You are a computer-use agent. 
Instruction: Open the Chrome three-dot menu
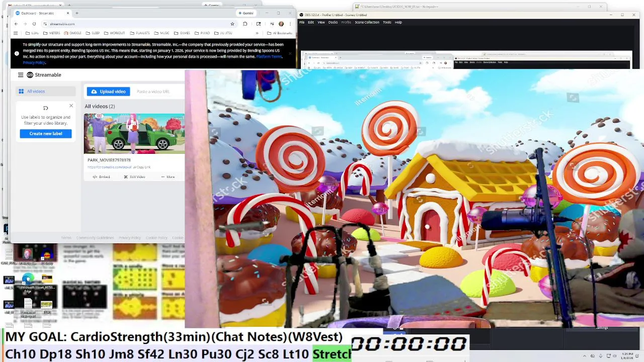pyautogui.click(x=290, y=24)
